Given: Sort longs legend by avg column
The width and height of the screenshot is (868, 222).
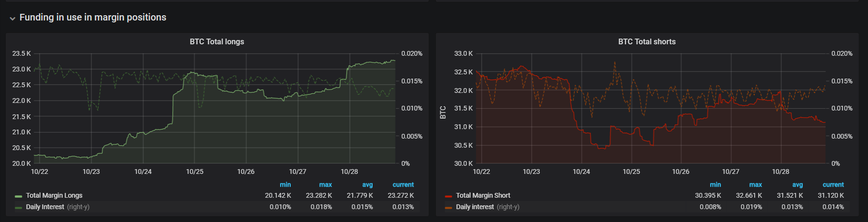Looking at the screenshot, I should (x=367, y=184).
